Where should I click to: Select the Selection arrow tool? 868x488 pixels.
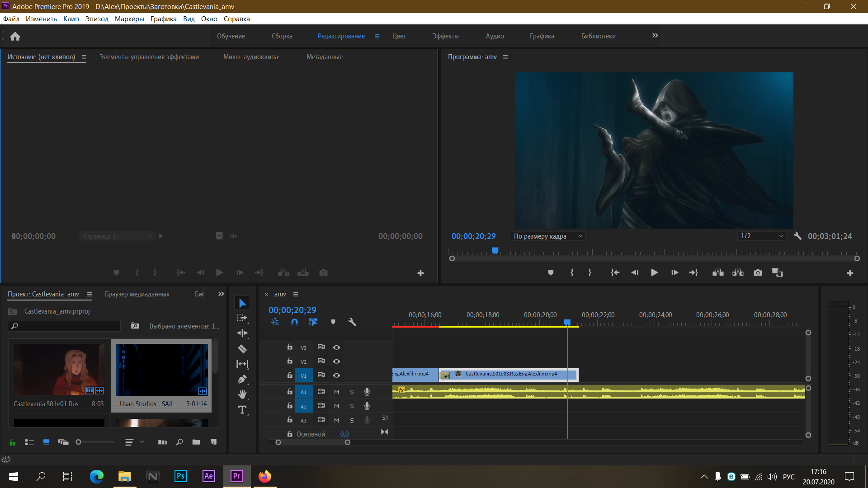coord(242,303)
